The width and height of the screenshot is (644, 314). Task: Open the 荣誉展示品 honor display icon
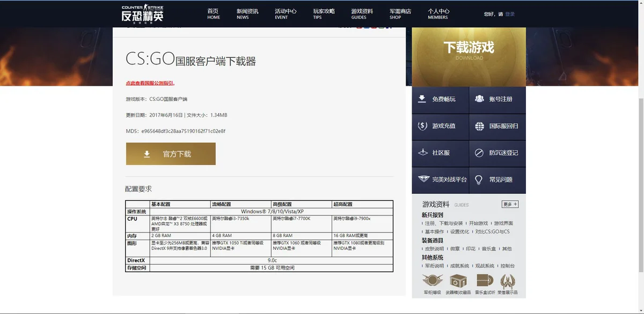[x=508, y=281]
